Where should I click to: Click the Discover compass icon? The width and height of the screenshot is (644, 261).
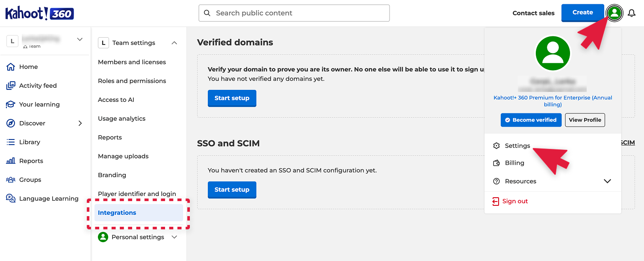(x=11, y=123)
